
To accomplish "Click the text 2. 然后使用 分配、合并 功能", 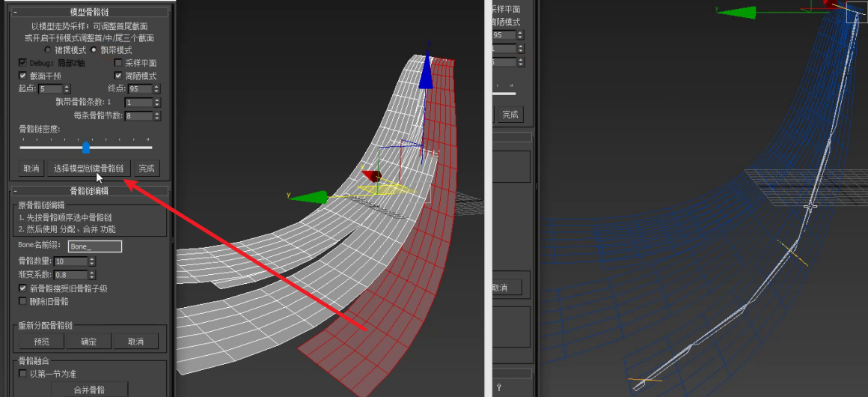I will 67,229.
